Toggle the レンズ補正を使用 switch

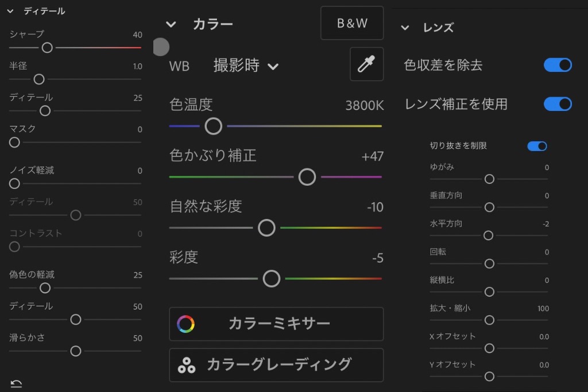(558, 104)
